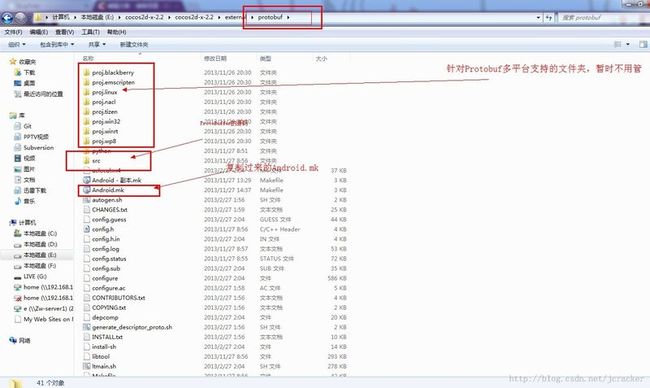Open the view options dropdown arrow

click(x=628, y=44)
